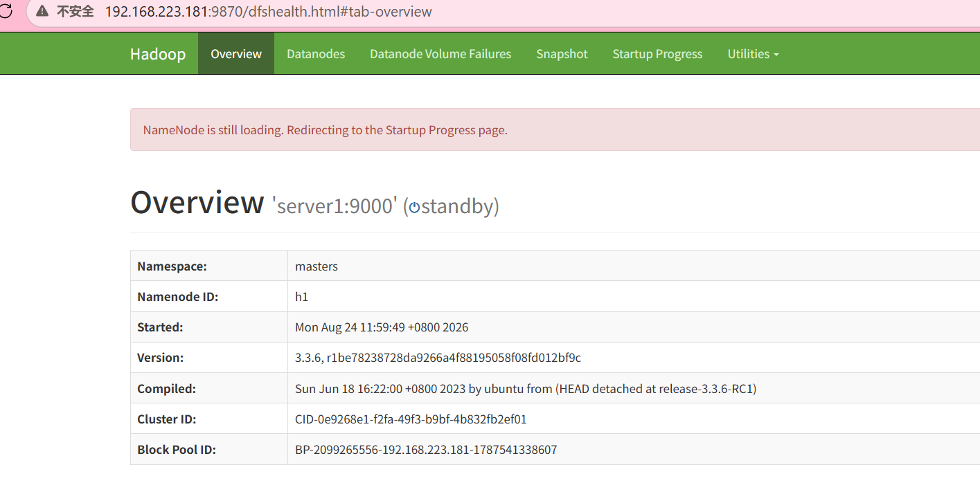Click the 'Block Pool ID:' row label
The height and width of the screenshot is (483, 980).
click(x=177, y=450)
